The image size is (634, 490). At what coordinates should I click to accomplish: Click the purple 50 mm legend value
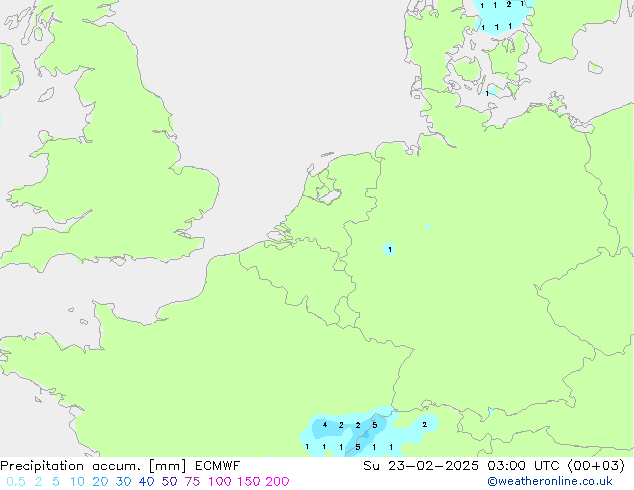pos(169,482)
